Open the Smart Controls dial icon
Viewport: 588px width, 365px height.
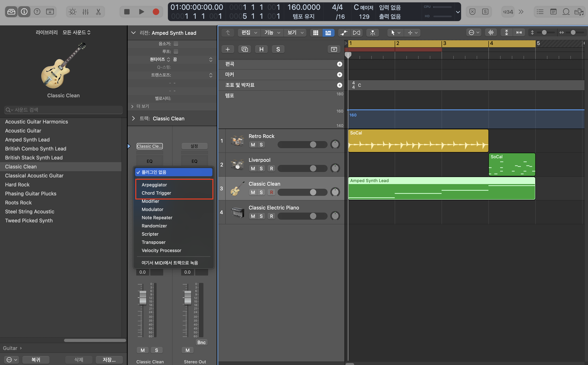coord(72,12)
